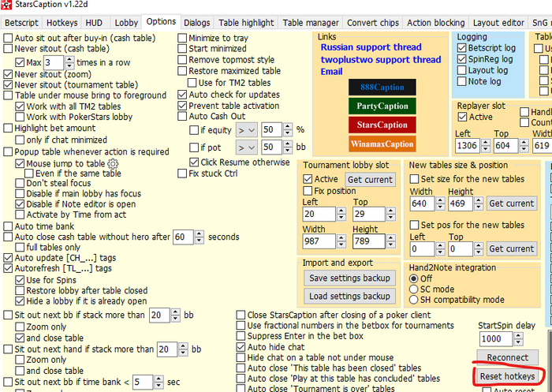Increase the tournament lobby Width spinner
Screen dimensions: 552x392
tap(341, 238)
